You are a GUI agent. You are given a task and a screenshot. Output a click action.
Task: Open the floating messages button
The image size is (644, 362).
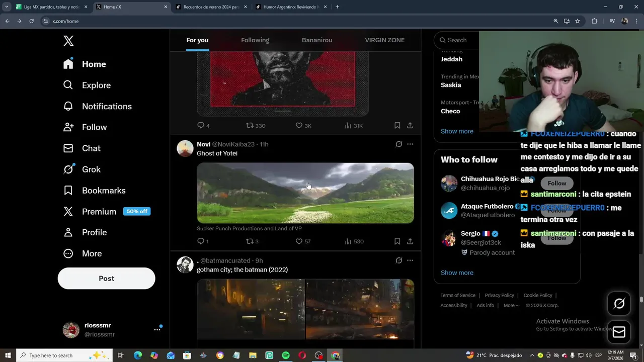pos(619,332)
